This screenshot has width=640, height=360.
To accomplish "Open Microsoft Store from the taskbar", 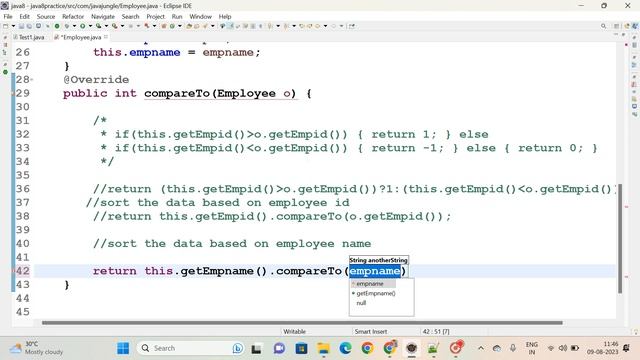I will [302, 348].
